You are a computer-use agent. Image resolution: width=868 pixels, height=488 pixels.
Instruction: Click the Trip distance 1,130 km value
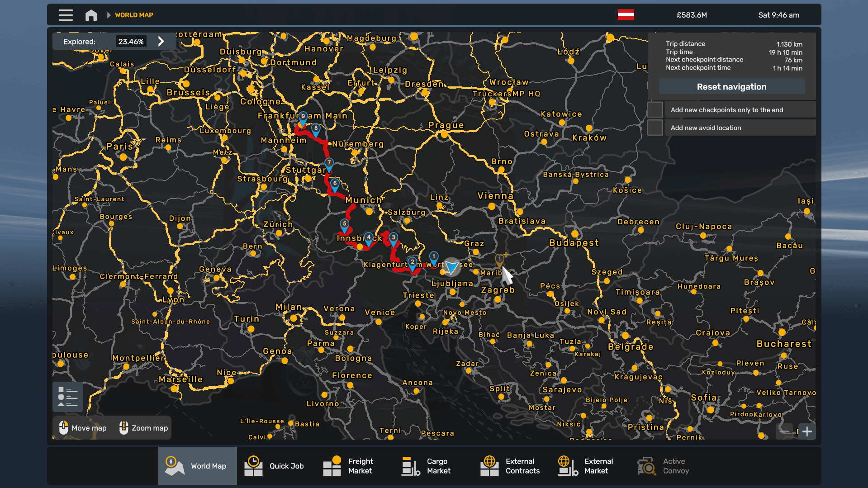click(x=789, y=44)
